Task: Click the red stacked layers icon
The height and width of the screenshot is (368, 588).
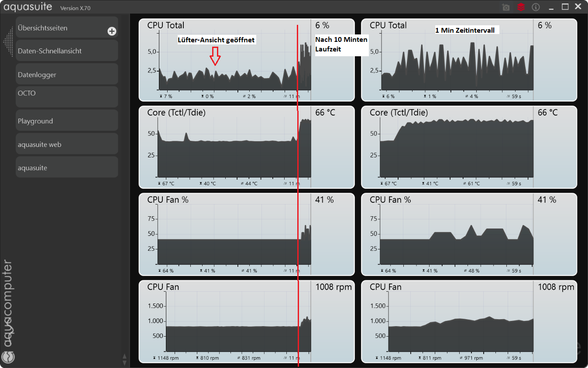Action: point(521,7)
